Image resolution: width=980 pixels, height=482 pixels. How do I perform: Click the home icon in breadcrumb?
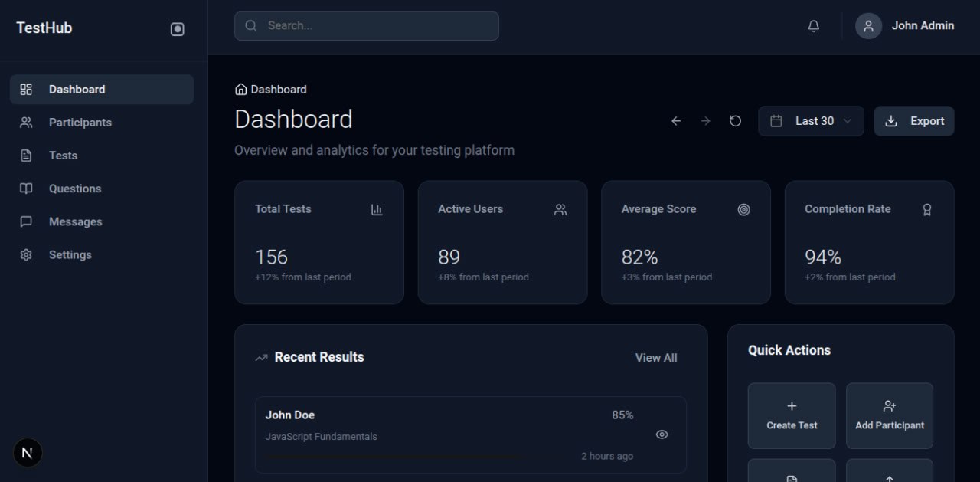coord(241,90)
